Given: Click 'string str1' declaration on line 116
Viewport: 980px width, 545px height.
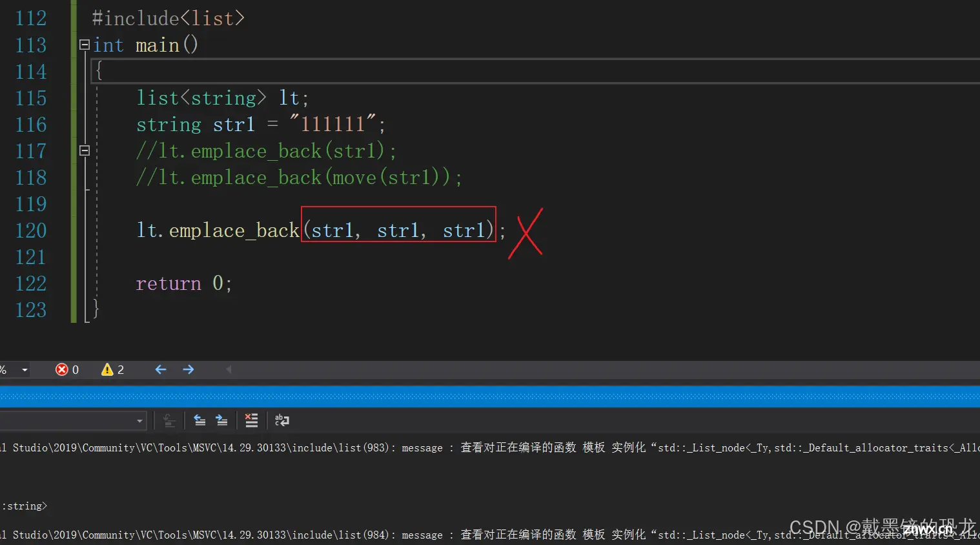Looking at the screenshot, I should click(x=196, y=124).
